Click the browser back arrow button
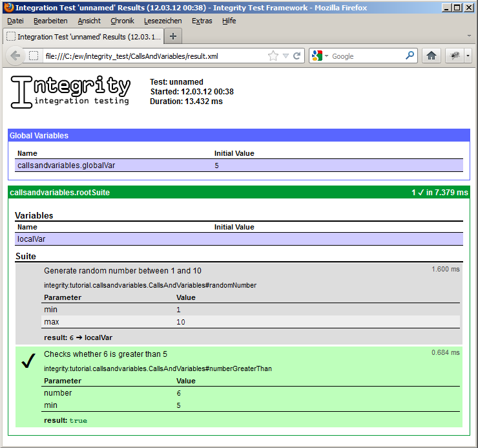The height and width of the screenshot is (448, 478). (x=16, y=56)
